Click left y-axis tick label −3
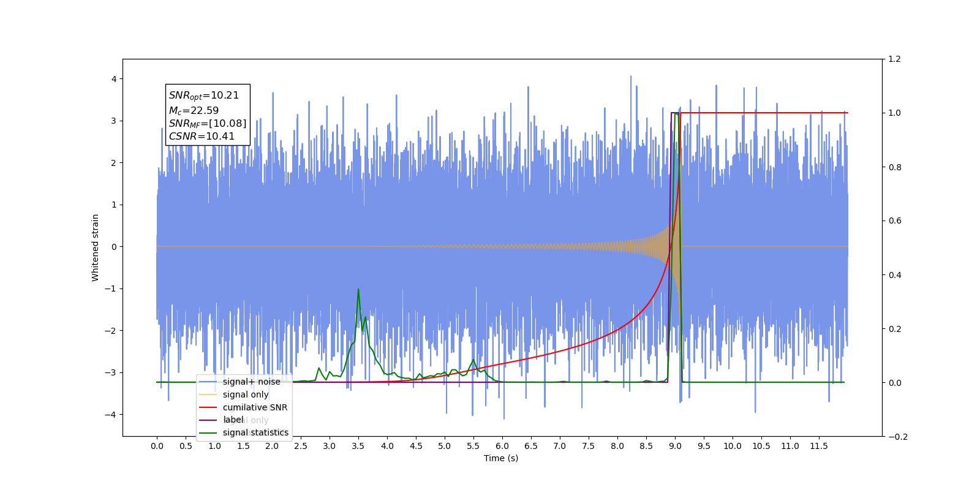This screenshot has height=490, width=980. [110, 372]
